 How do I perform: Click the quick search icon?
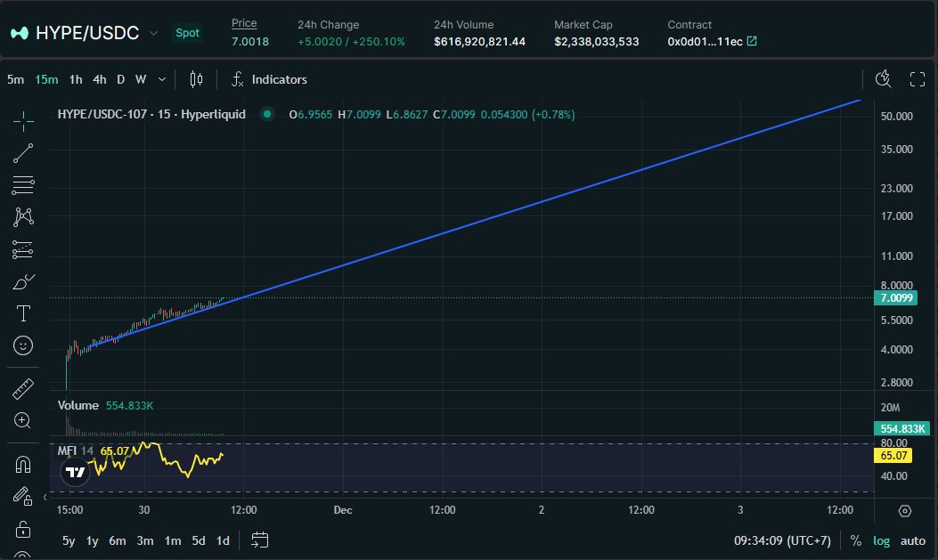884,79
